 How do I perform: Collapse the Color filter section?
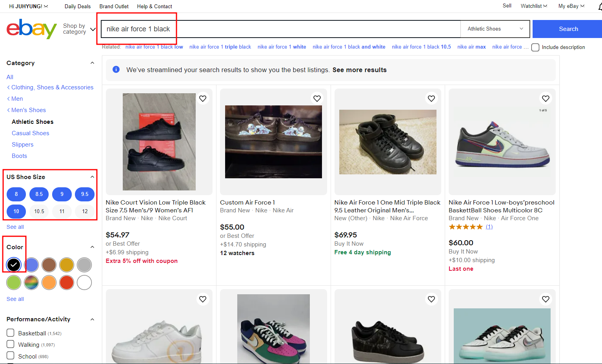(x=92, y=247)
